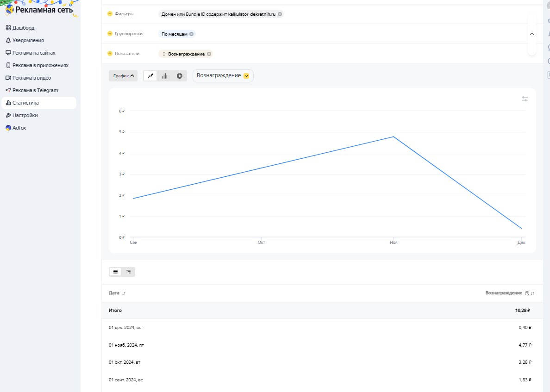This screenshot has width=550, height=392.
Task: Add a new filter with plus icon
Action: tap(110, 14)
